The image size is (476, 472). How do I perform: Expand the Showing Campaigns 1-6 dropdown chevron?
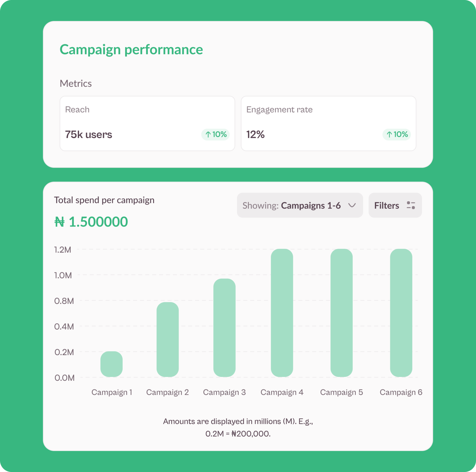(352, 205)
